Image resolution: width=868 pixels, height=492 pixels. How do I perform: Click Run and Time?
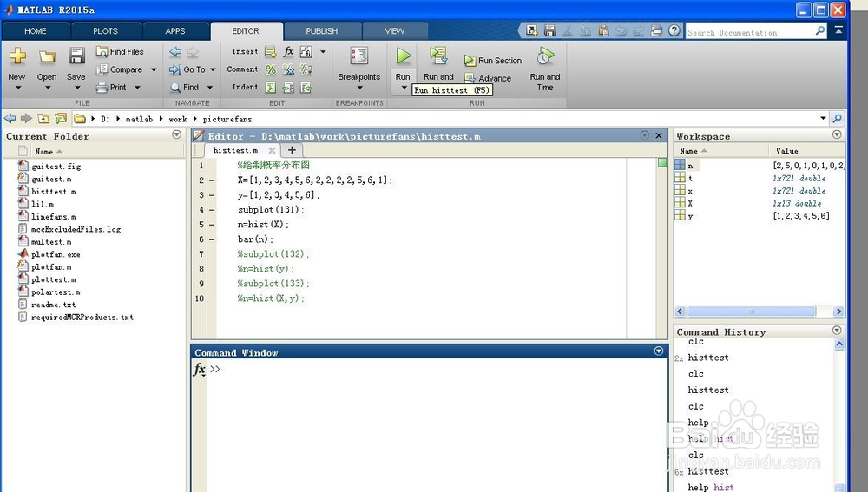tap(545, 69)
